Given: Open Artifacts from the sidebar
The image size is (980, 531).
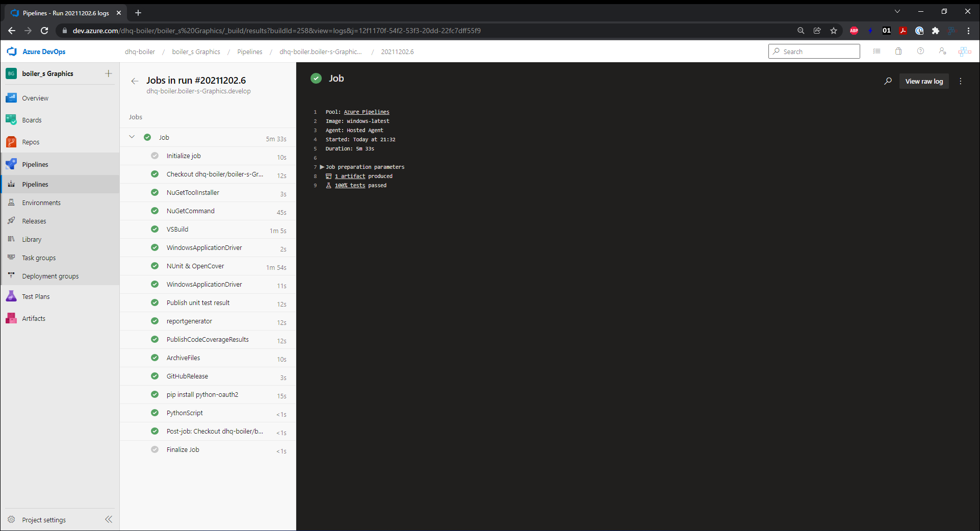Looking at the screenshot, I should pos(34,318).
